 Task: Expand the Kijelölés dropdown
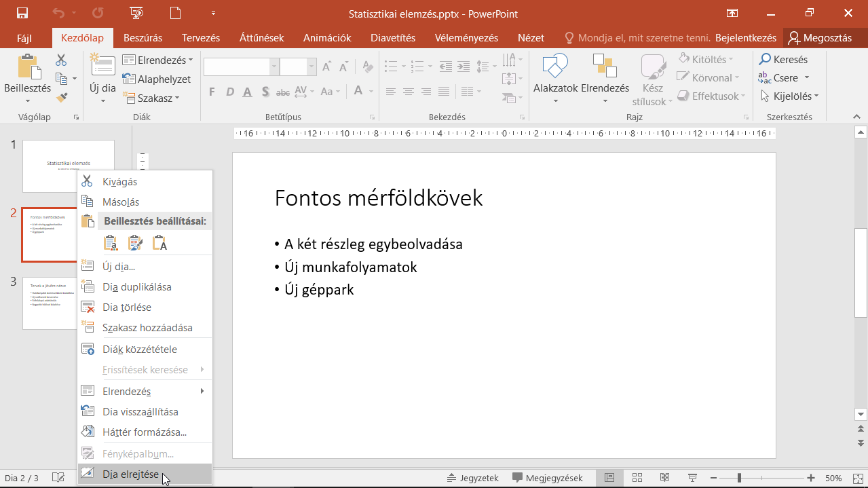(791, 96)
